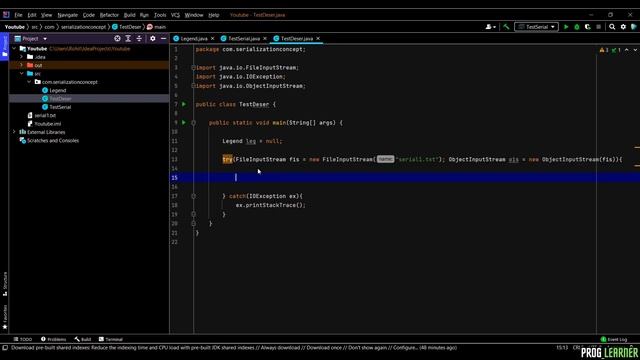
Task: Open the TestSerial run configuration dropdown
Action: pos(536,27)
